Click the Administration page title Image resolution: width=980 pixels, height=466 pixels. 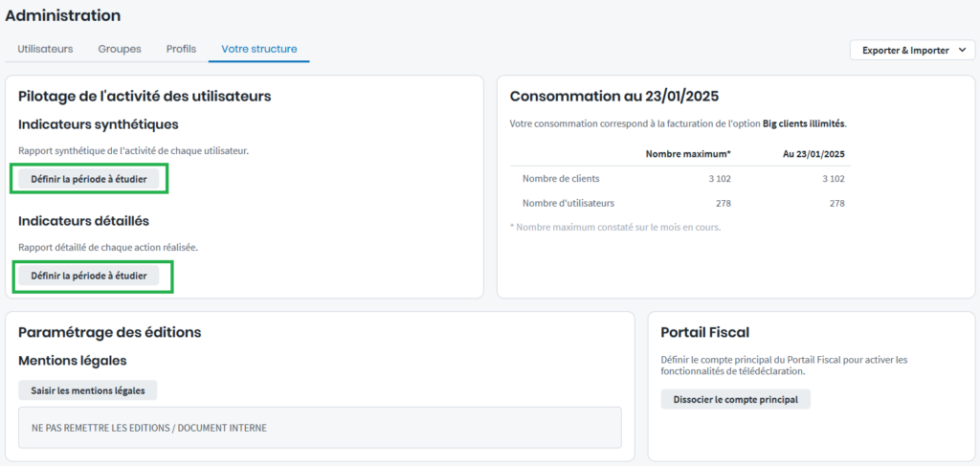click(x=63, y=15)
